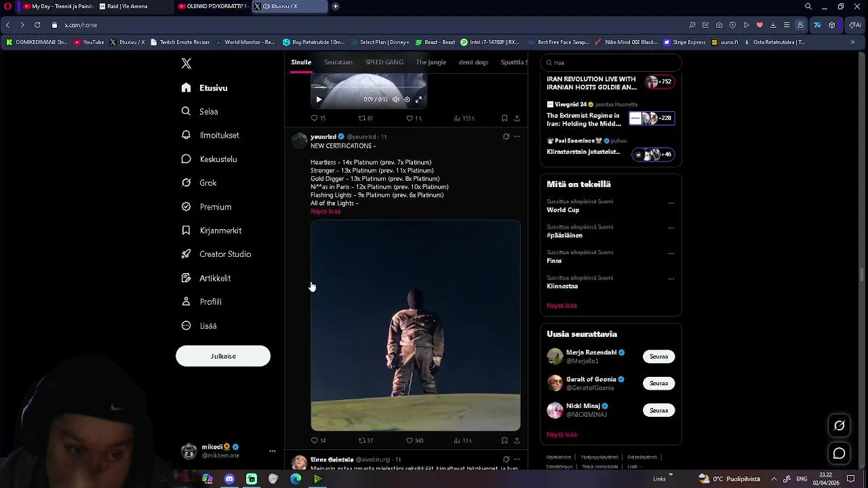Open YouTube bookmark in bookmarks bar
The width and height of the screenshot is (868, 488).
[x=89, y=42]
